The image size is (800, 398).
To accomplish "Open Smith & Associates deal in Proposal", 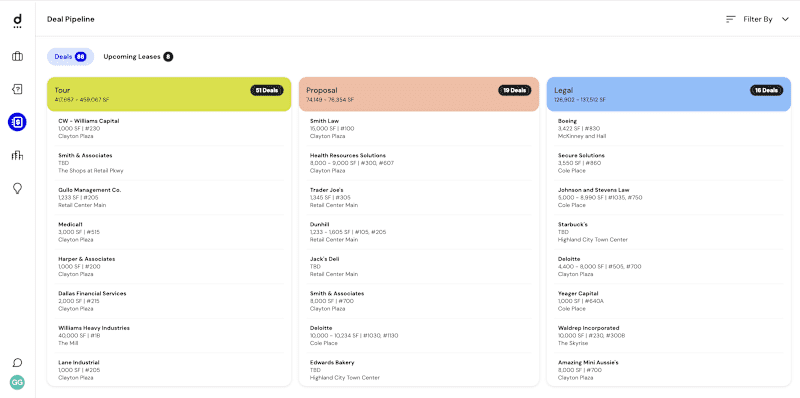I will pyautogui.click(x=420, y=301).
